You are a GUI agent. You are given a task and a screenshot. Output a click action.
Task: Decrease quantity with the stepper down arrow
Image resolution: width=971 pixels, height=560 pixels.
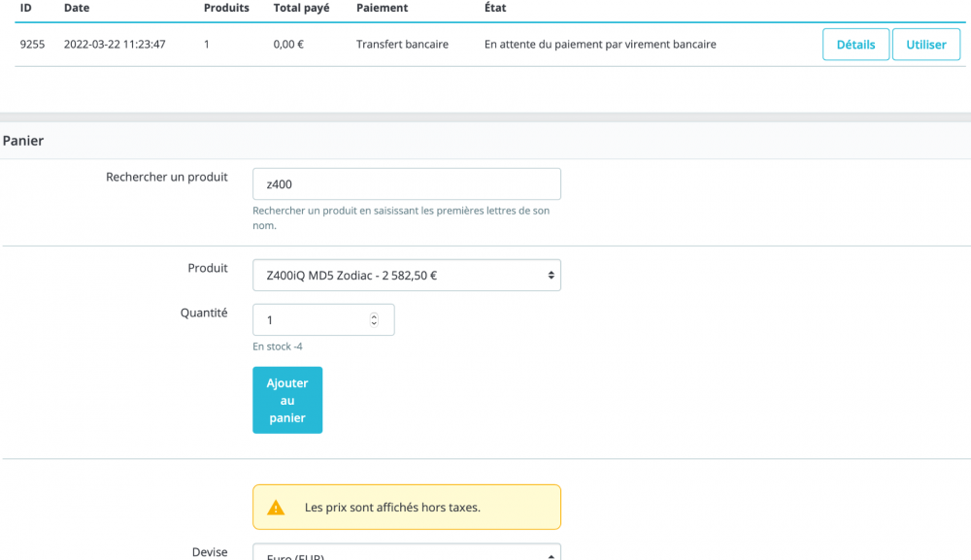coord(375,323)
